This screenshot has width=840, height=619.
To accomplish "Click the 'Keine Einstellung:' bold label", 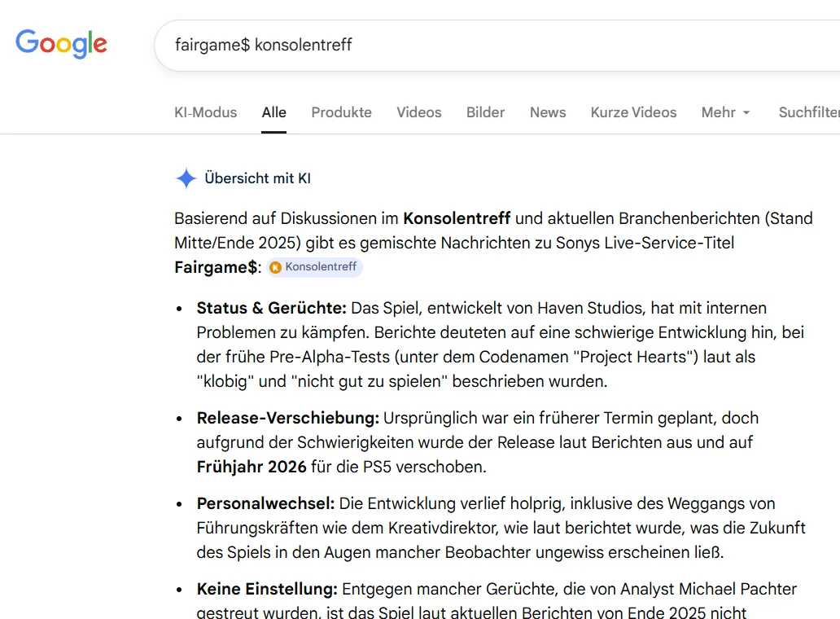I will point(267,589).
